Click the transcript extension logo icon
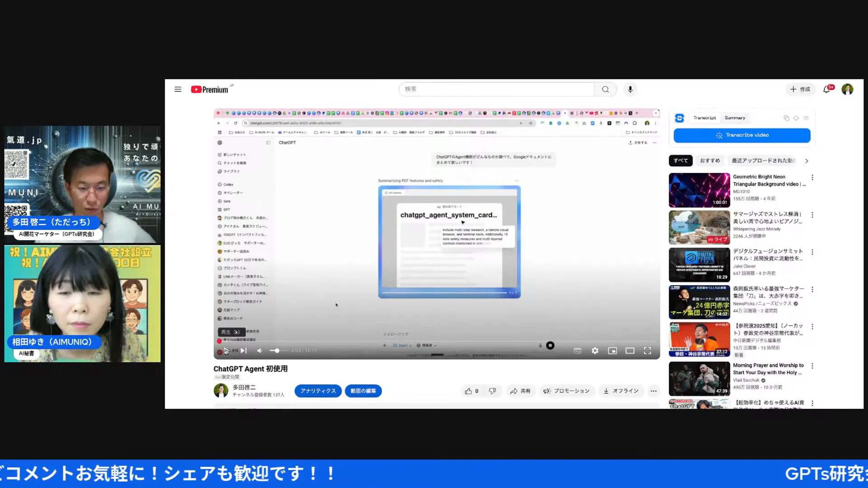Viewport: 868px width, 488px height. [x=679, y=118]
